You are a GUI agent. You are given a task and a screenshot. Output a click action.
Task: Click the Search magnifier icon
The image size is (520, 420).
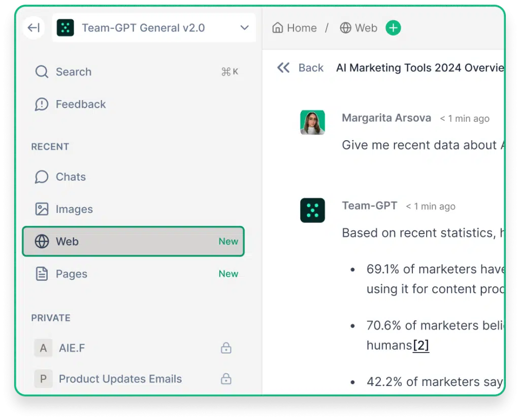42,72
